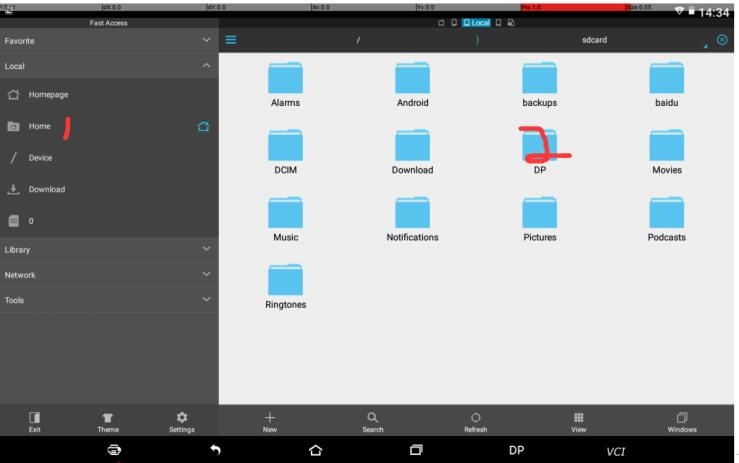Viewport: 739px width, 463px height.
Task: Open the DCIM folder
Action: tap(285, 153)
